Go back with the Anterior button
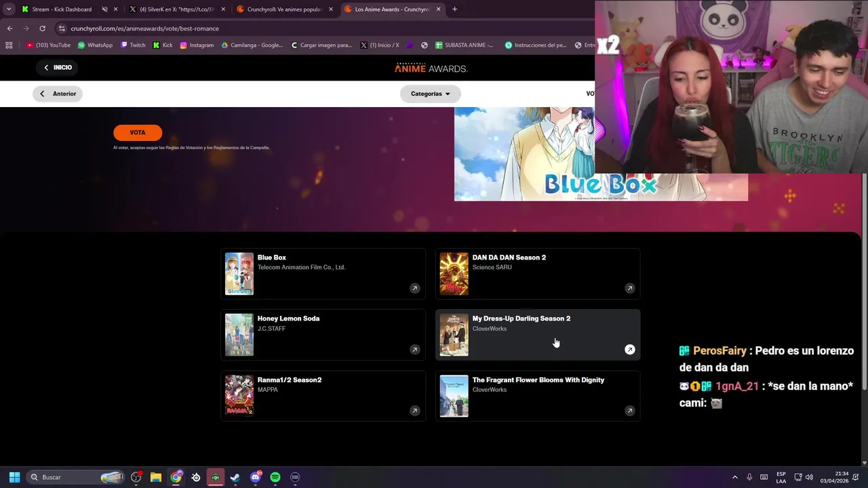The height and width of the screenshot is (488, 868). pyautogui.click(x=58, y=94)
